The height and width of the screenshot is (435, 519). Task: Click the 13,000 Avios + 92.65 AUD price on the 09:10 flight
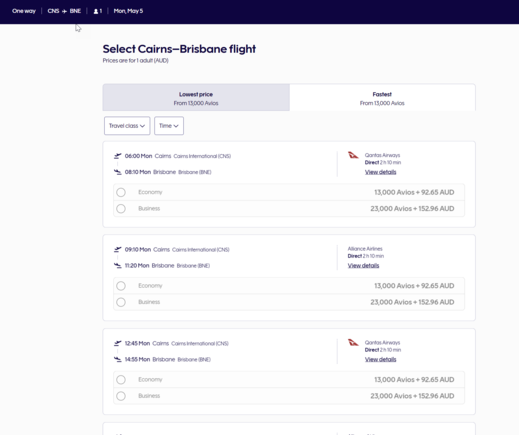point(414,286)
